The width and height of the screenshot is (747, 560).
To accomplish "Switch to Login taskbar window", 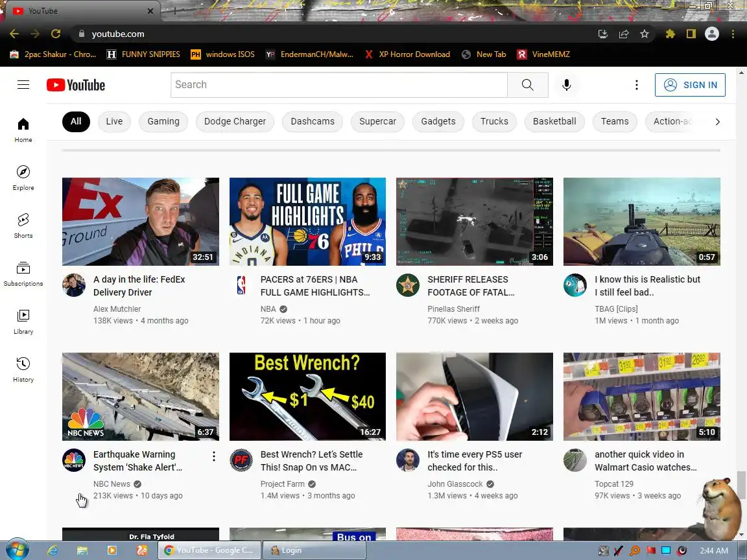I will pos(313,550).
